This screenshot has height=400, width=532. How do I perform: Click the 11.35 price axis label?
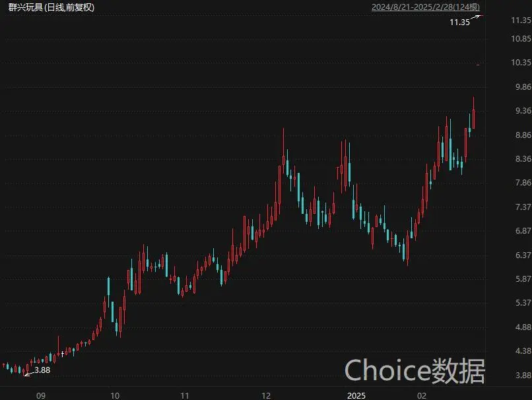[x=517, y=20]
